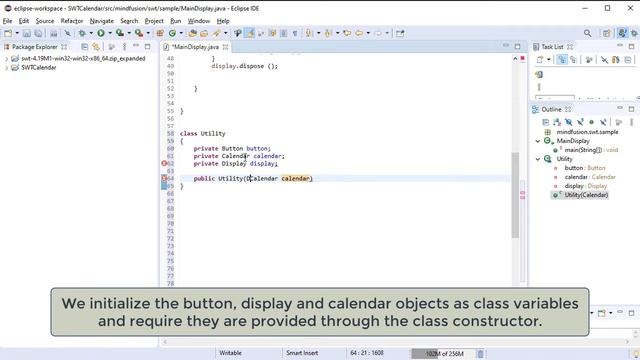The height and width of the screenshot is (360, 640).
Task: Open the Refactor menu
Action: pos(72,21)
